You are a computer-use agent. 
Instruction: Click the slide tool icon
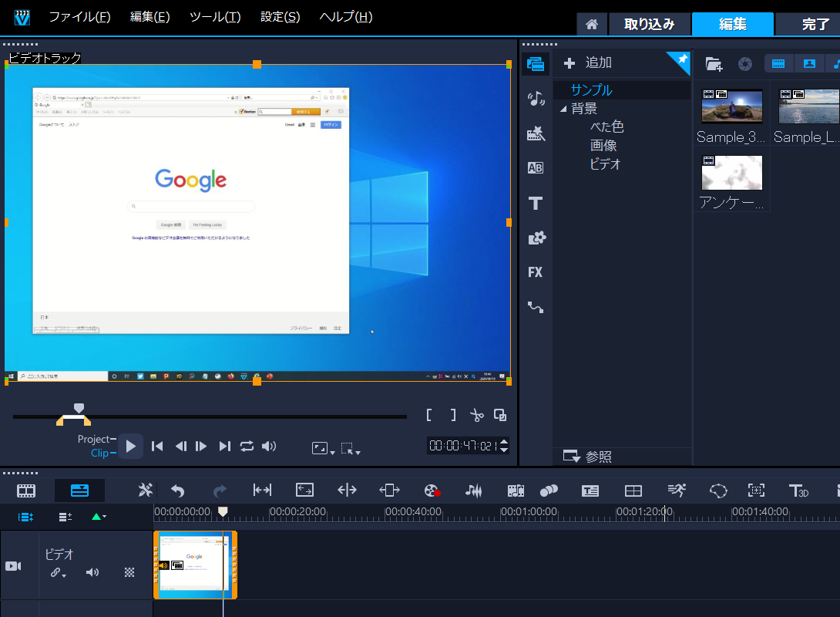click(389, 490)
